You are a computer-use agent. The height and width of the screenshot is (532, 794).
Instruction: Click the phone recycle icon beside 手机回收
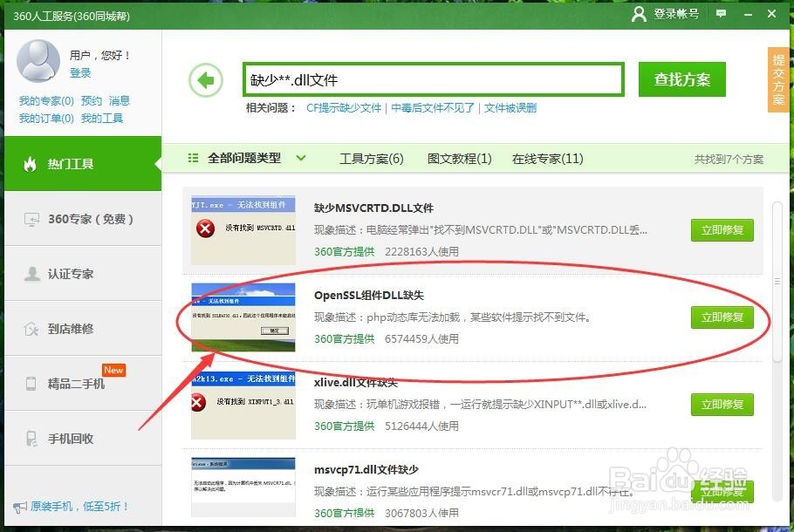pos(31,439)
